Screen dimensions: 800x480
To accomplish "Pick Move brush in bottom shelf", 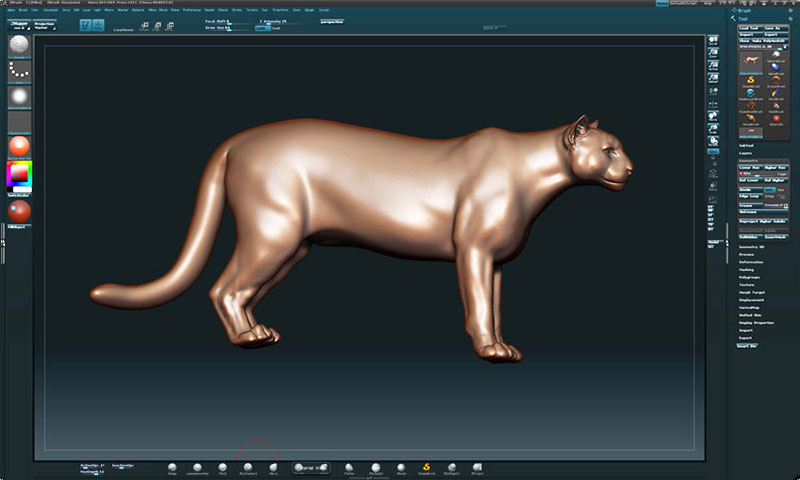I will point(273,468).
